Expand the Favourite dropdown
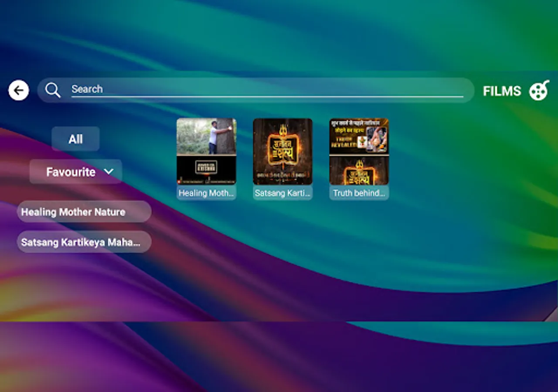 point(76,172)
